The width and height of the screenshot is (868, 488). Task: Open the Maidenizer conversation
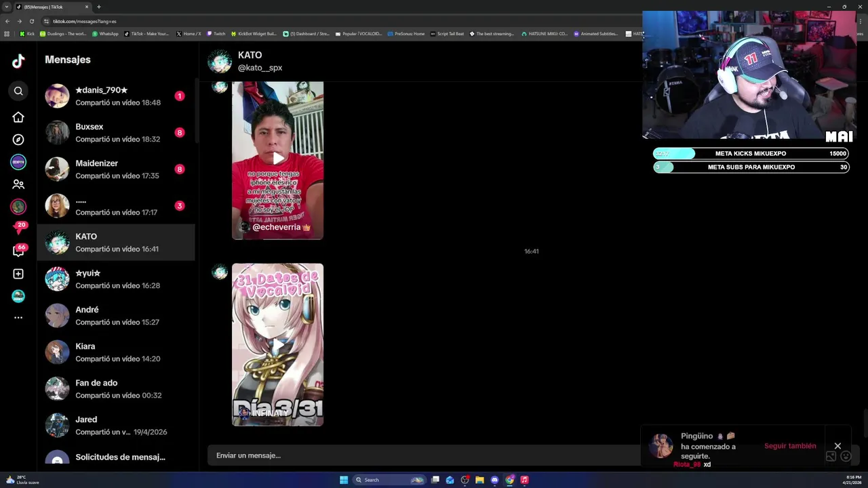click(x=116, y=169)
